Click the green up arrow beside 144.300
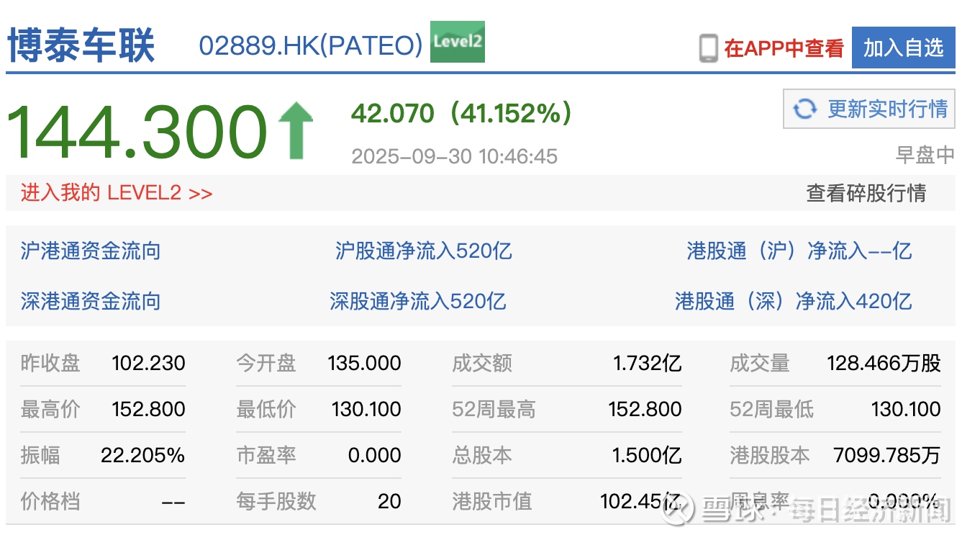 296,131
